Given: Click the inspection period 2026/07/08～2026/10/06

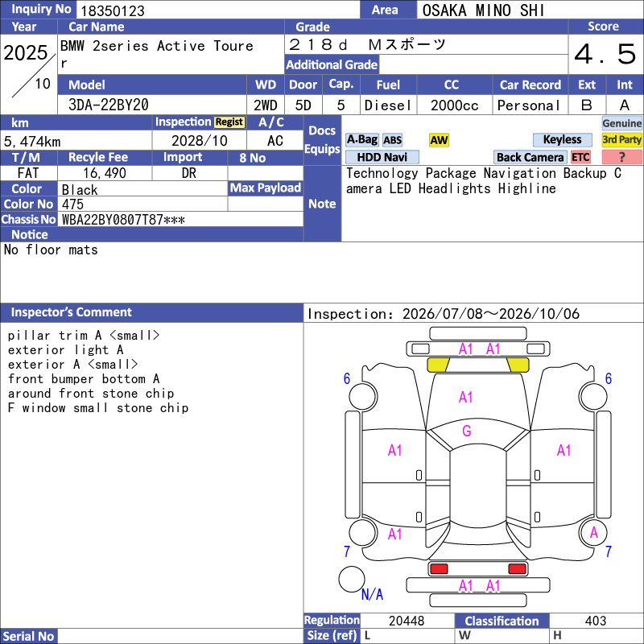Looking at the screenshot, I should pos(491,314).
